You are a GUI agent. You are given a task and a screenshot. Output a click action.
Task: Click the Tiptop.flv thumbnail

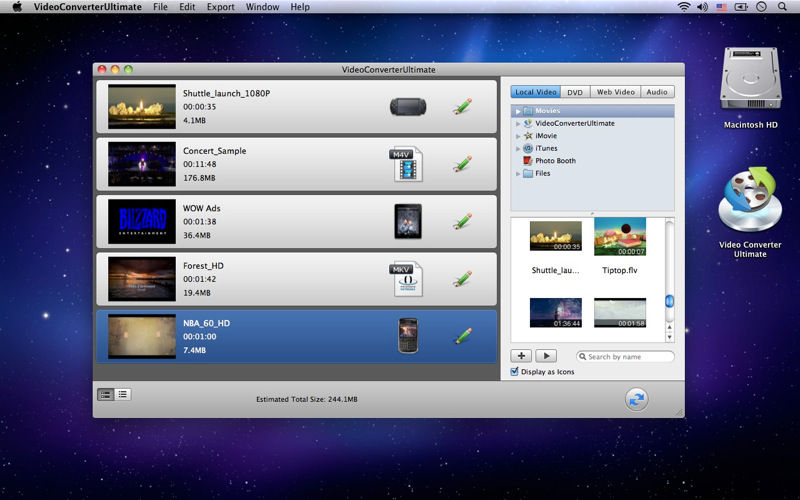(x=620, y=236)
